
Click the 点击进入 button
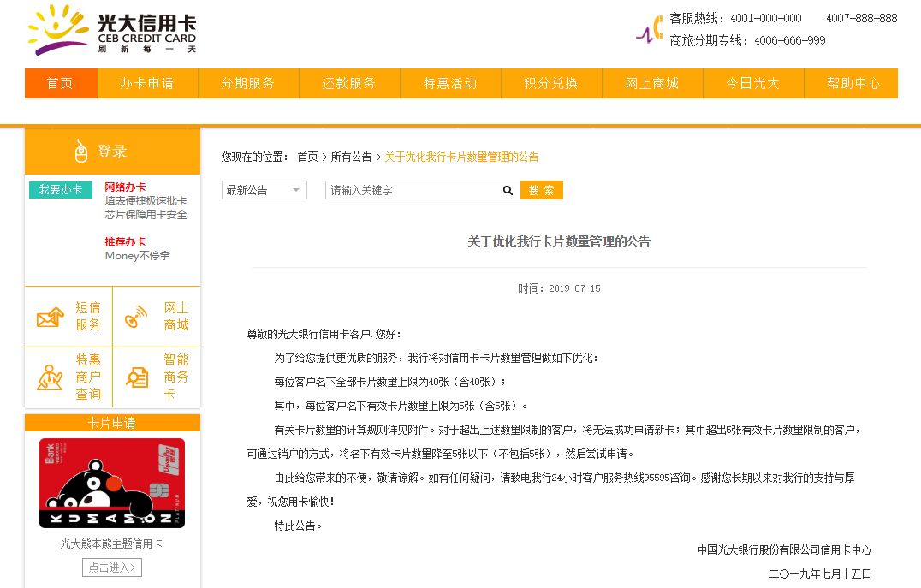[111, 567]
